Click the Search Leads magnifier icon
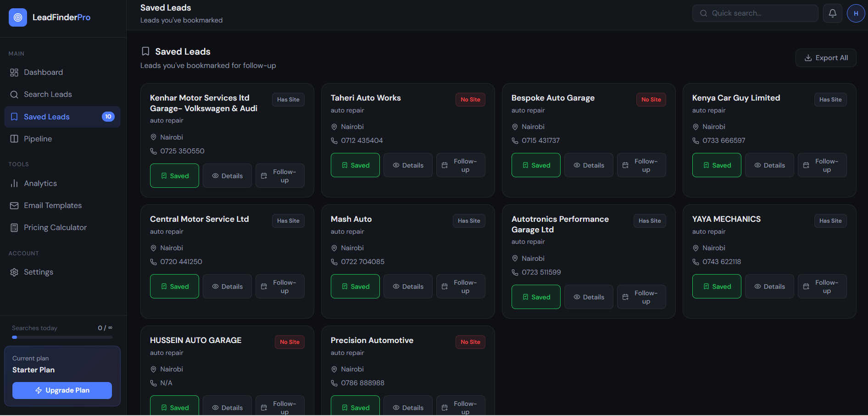868x416 pixels. pos(14,95)
